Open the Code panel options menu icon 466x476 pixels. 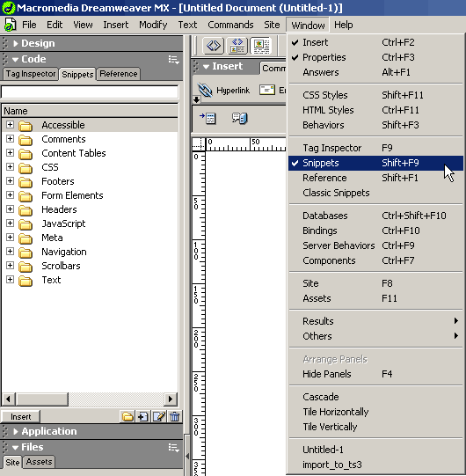tap(174, 60)
